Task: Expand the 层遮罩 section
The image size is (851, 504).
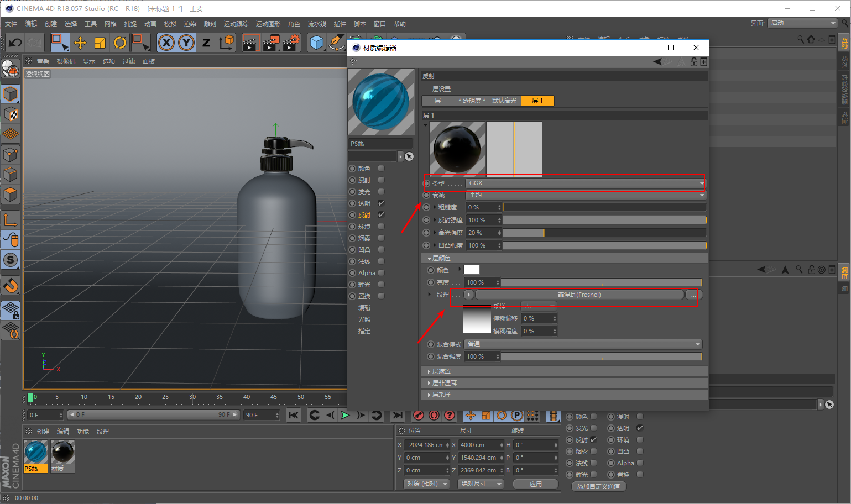Action: pyautogui.click(x=564, y=371)
